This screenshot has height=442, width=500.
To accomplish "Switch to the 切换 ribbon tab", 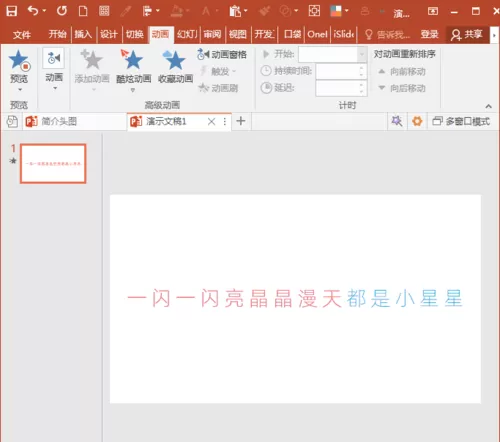I will pyautogui.click(x=135, y=34).
